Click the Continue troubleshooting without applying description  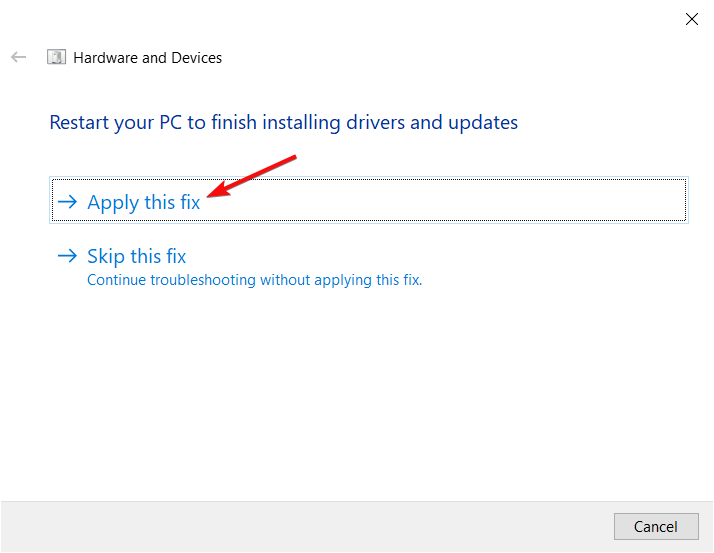tap(255, 280)
